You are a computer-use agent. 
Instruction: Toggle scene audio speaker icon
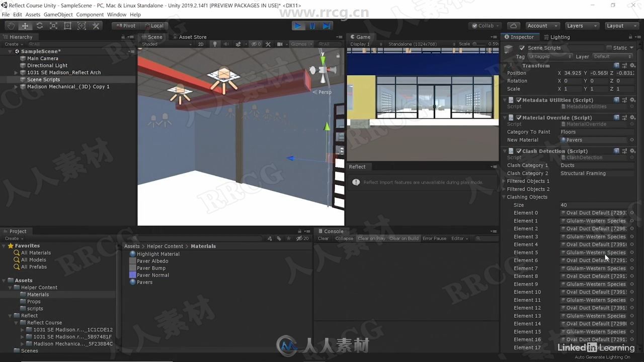pos(226,44)
